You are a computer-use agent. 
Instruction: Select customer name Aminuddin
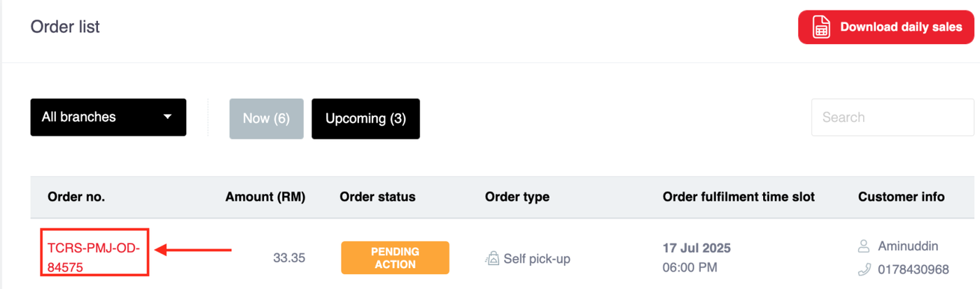908,246
